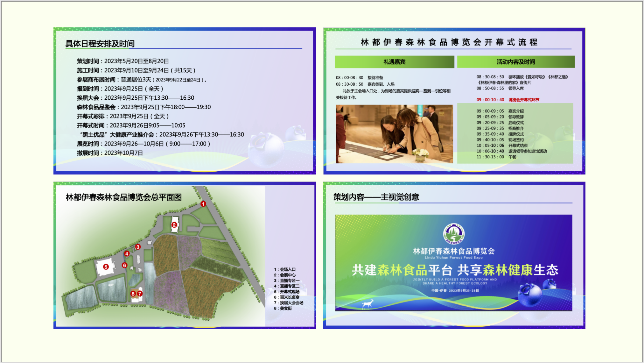
Task: Select the 总平面图 site plan slide title
Action: click(x=124, y=197)
